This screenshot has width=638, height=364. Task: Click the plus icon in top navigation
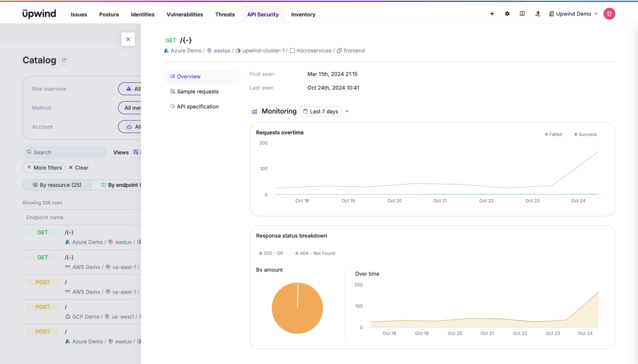492,14
